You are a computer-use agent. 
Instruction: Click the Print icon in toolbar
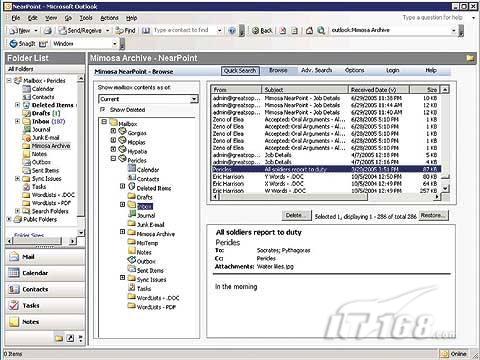click(48, 31)
